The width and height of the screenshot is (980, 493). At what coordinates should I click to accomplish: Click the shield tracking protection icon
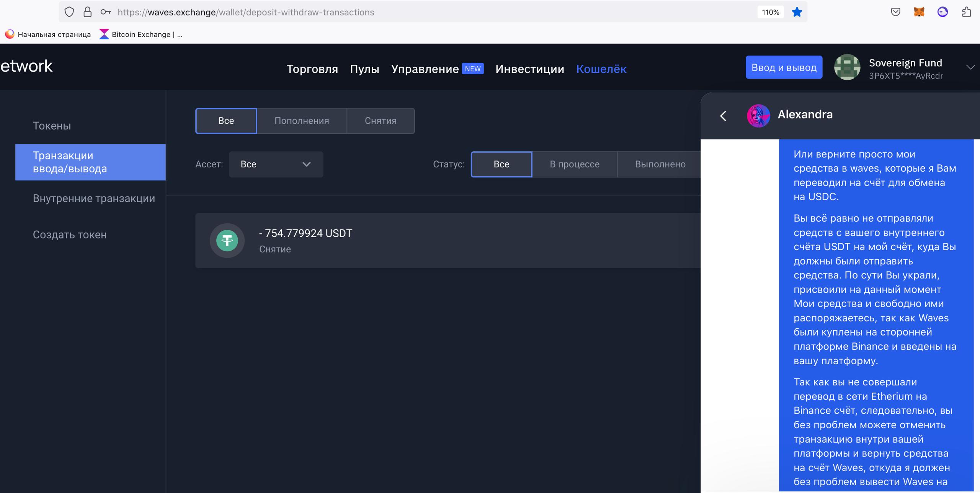(x=69, y=12)
